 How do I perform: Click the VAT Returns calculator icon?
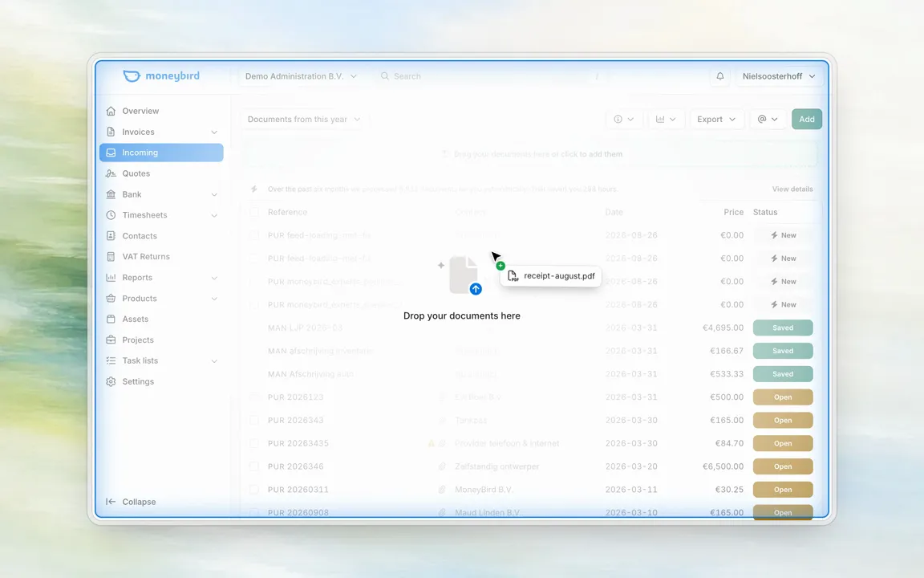pyautogui.click(x=111, y=257)
